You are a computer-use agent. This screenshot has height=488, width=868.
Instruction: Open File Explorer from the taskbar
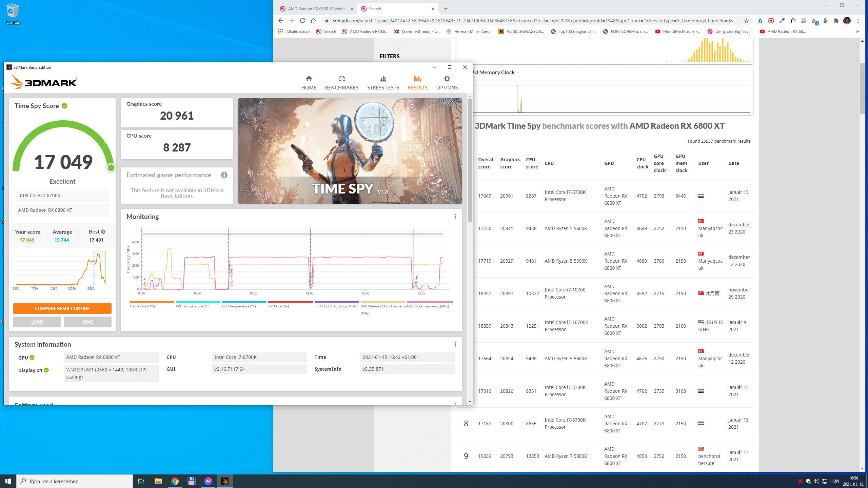point(158,481)
